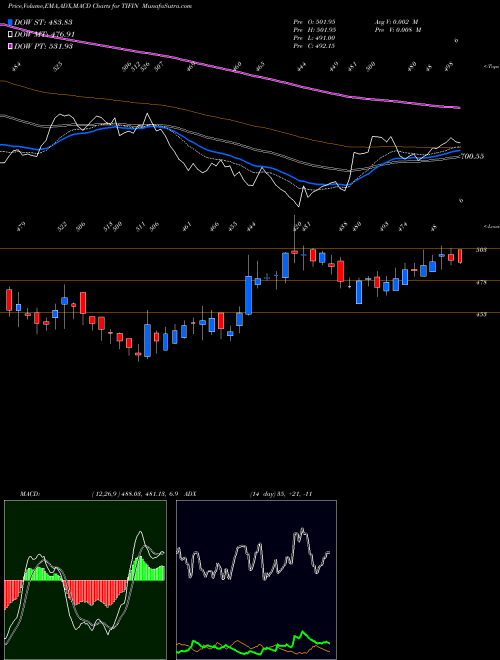Viewport: 500px width, 660px height.
Task: Click the 'Pre V: 0.008 M' text
Action: [x=398, y=30]
